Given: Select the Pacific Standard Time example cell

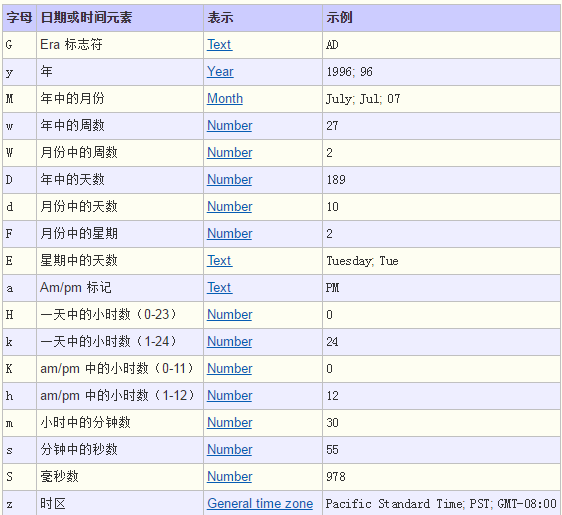Looking at the screenshot, I should 441,503.
